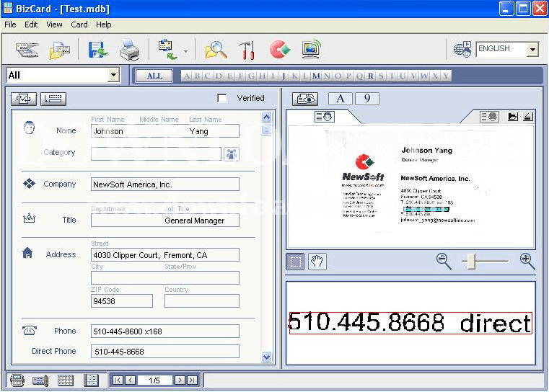Image resolution: width=549 pixels, height=392 pixels.
Task: Click the empty Category field
Action: click(156, 154)
